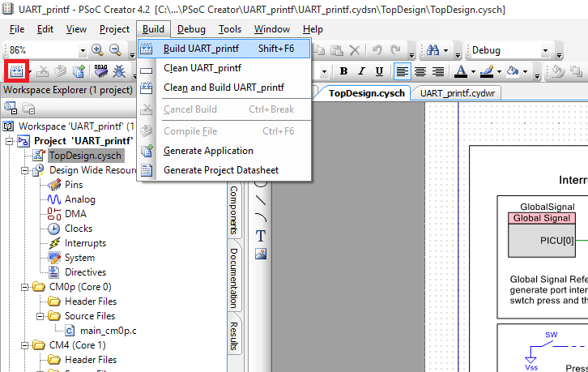Image resolution: width=588 pixels, height=372 pixels.
Task: Select the Image insert tool icon
Action: [x=261, y=254]
